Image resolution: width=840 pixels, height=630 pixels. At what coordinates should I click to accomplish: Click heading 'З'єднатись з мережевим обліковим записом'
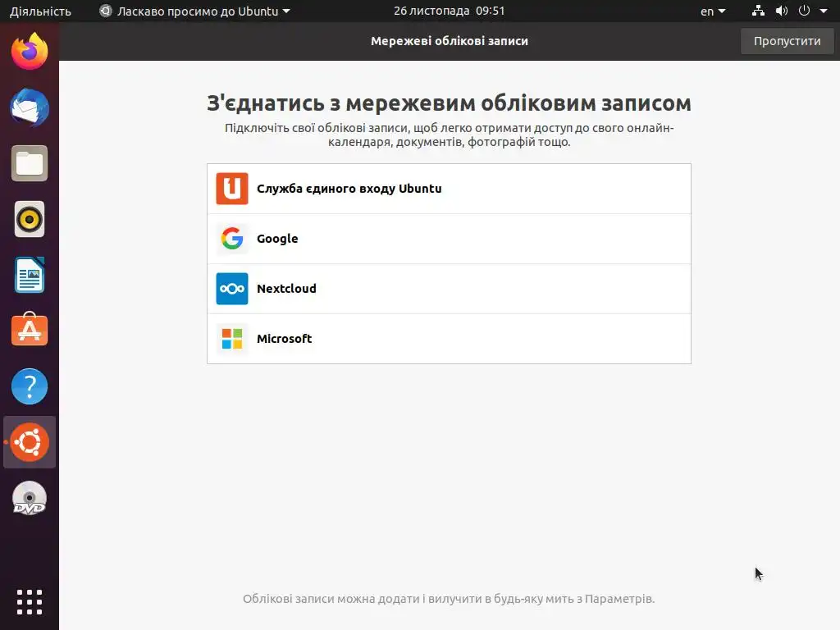pos(449,103)
